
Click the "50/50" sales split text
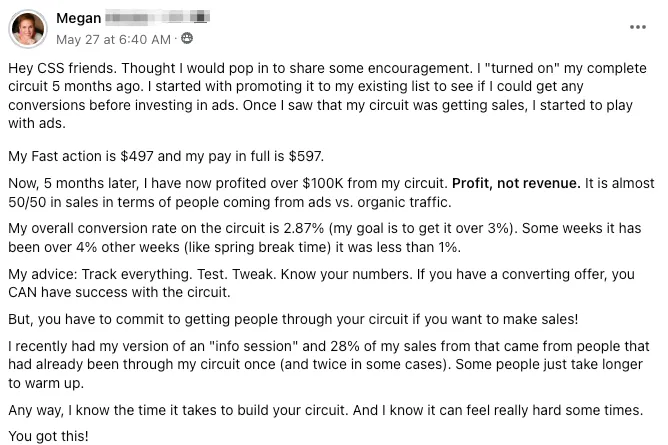[27, 202]
